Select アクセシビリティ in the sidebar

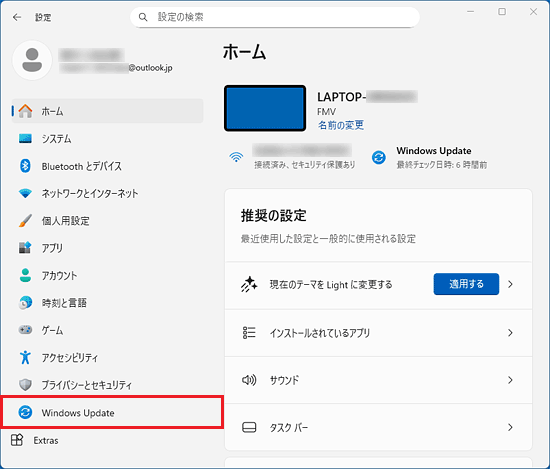pyautogui.click(x=70, y=357)
